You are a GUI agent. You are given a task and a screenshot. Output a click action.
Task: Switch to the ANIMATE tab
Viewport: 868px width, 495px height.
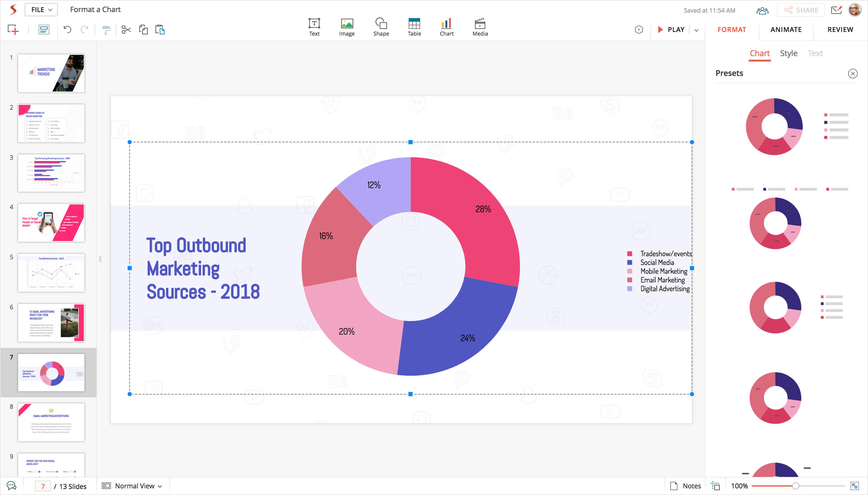tap(786, 30)
